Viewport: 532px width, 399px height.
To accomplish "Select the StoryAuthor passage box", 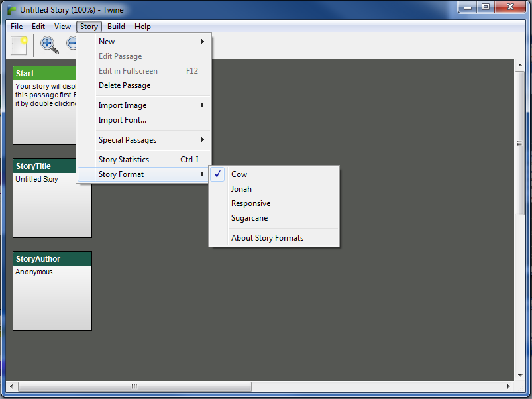I will (52, 290).
